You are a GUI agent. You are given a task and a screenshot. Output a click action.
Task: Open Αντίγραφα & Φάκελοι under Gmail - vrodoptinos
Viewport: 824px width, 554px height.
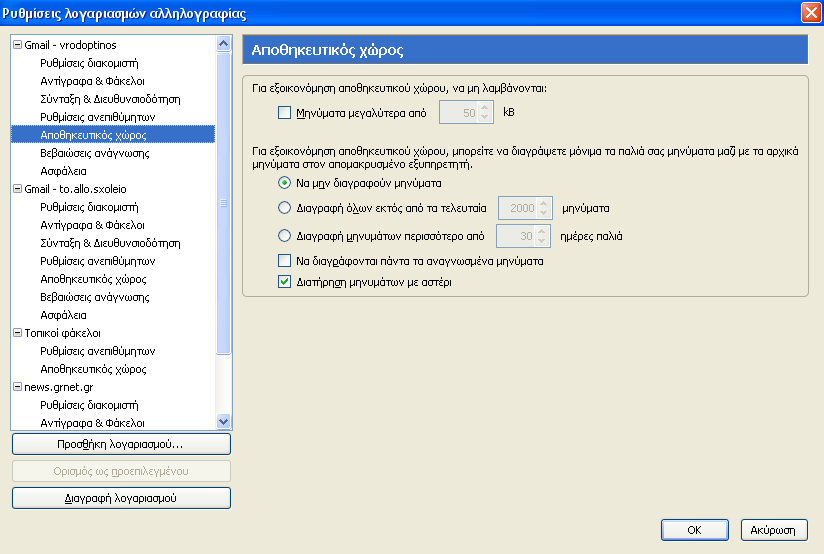[x=113, y=81]
